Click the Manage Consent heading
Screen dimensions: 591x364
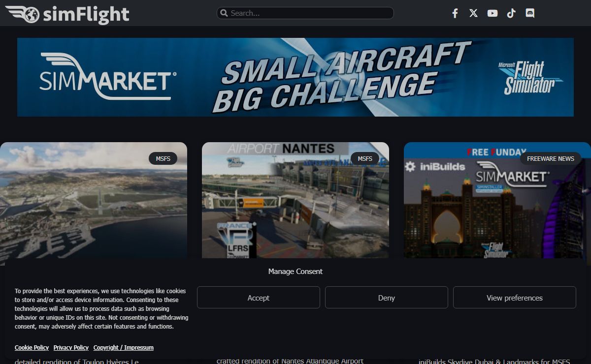(295, 271)
